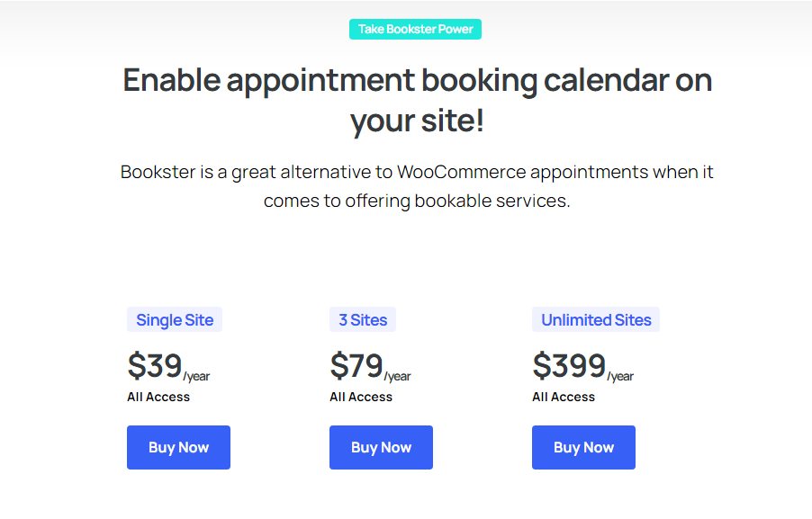Select the Unlimited Sites plan label
The width and height of the screenshot is (812, 519).
coord(596,320)
